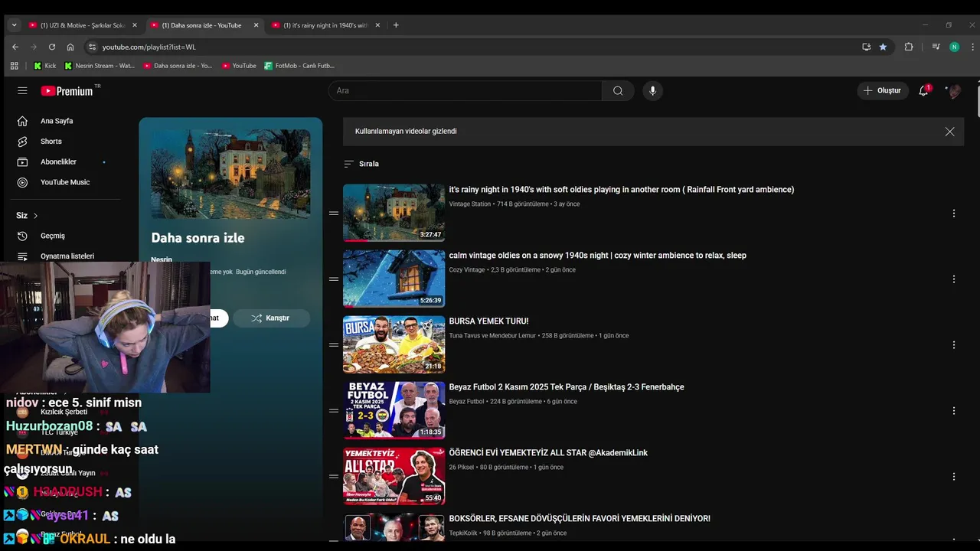Click the install app icon in address bar
This screenshot has height=551, width=980.
tap(866, 47)
